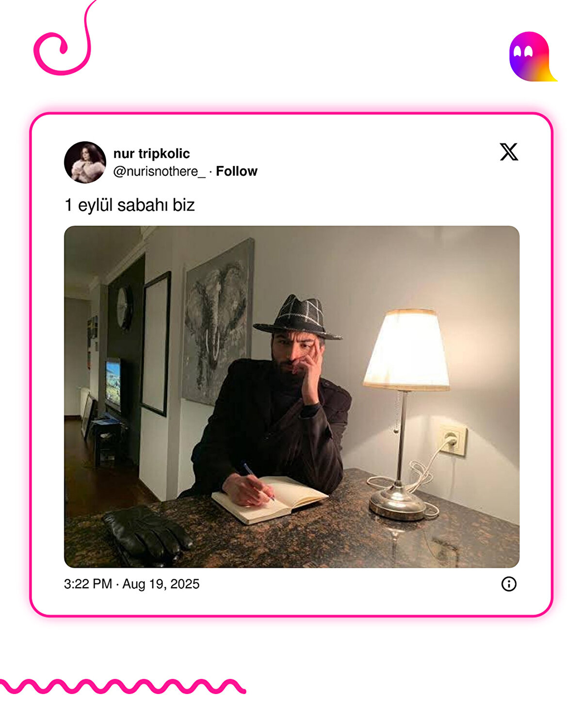Click the pink swirl decoration at top

click(64, 39)
